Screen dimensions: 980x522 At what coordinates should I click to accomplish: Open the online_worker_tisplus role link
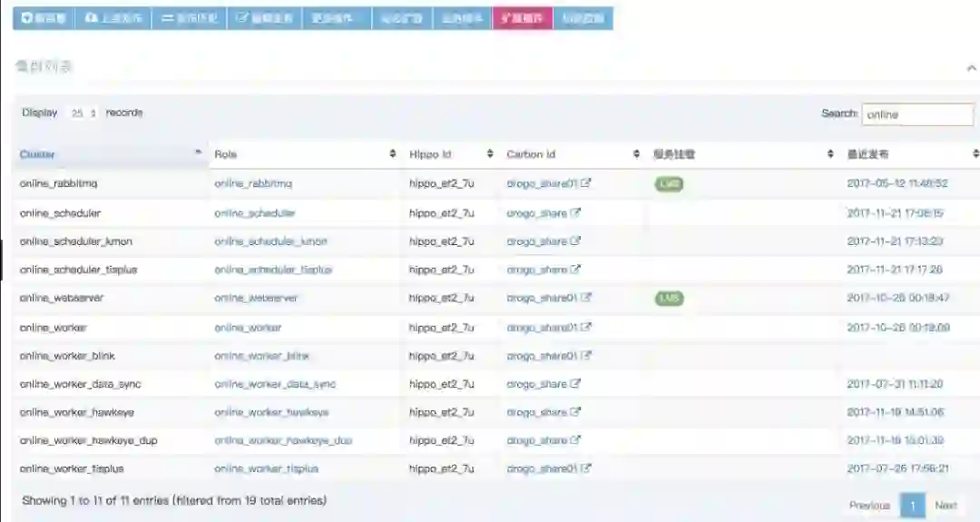click(266, 468)
